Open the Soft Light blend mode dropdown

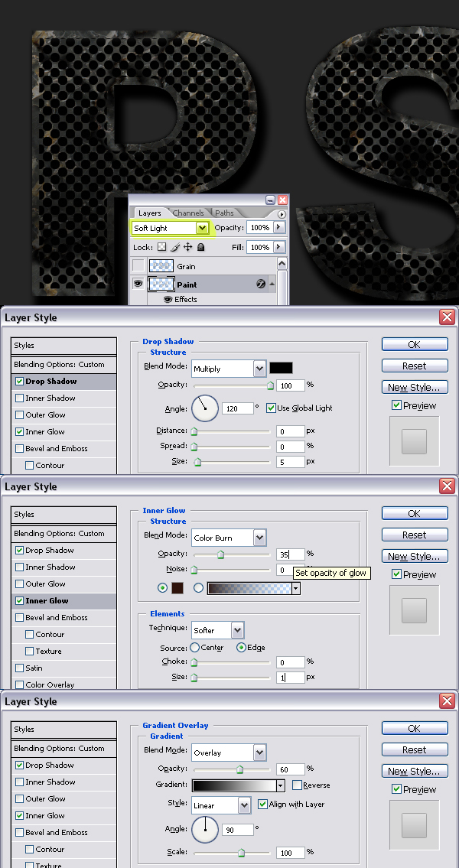click(x=202, y=228)
